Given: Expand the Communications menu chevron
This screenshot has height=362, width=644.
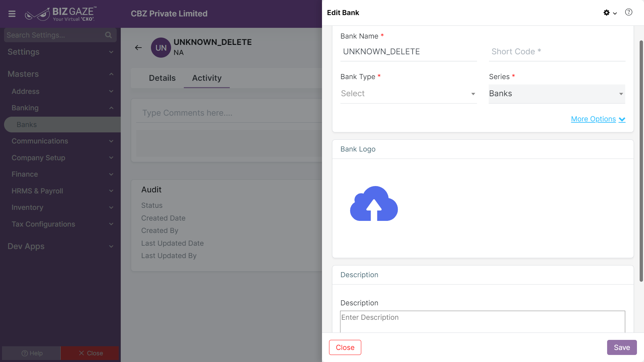Looking at the screenshot, I should coord(111,141).
